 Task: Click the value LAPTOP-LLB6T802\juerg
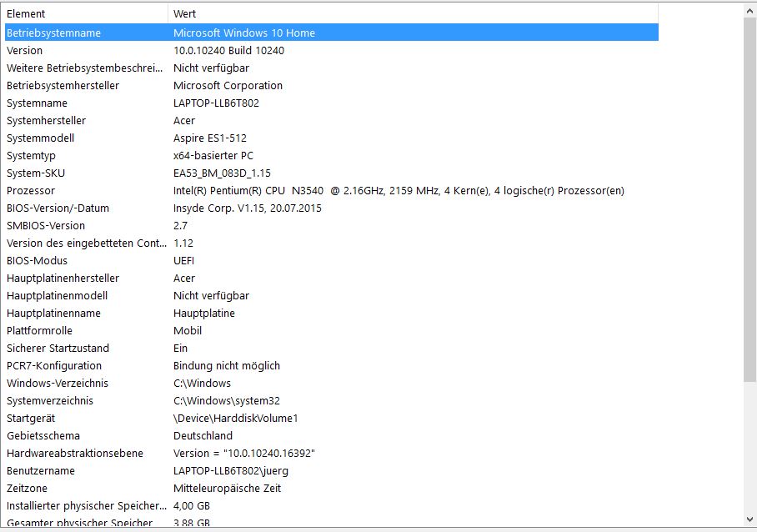231,470
